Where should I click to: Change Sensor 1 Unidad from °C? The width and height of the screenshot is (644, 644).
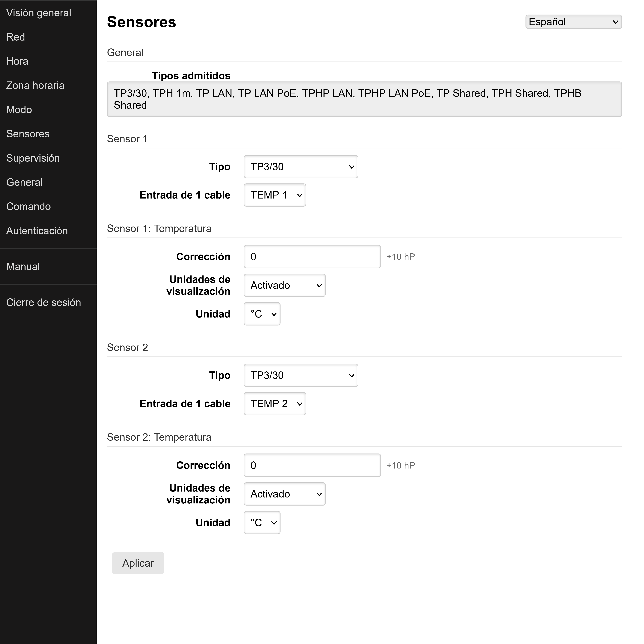262,314
